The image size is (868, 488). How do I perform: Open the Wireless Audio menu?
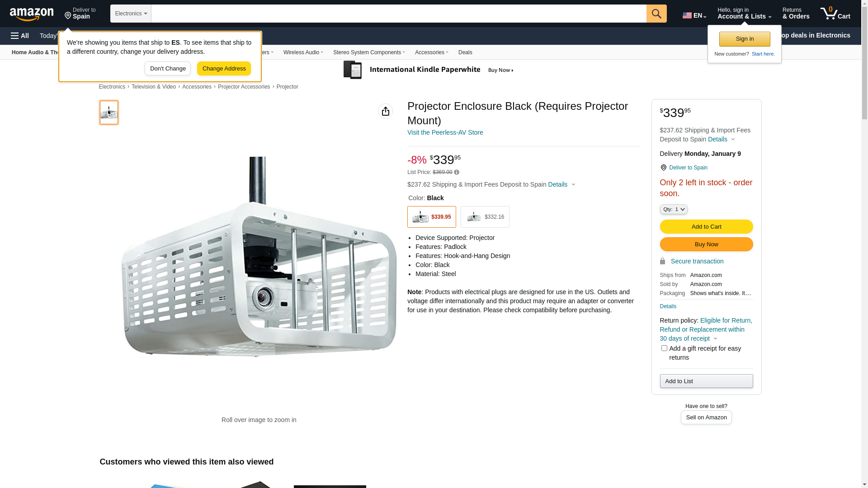coord(303,52)
